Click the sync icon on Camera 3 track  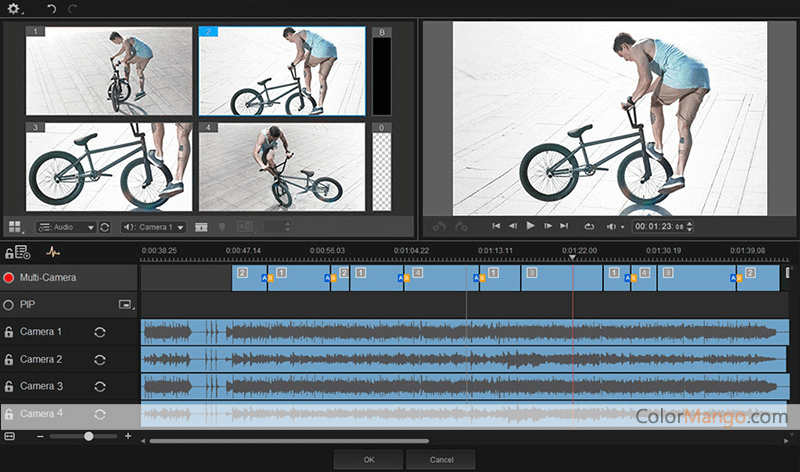click(100, 386)
